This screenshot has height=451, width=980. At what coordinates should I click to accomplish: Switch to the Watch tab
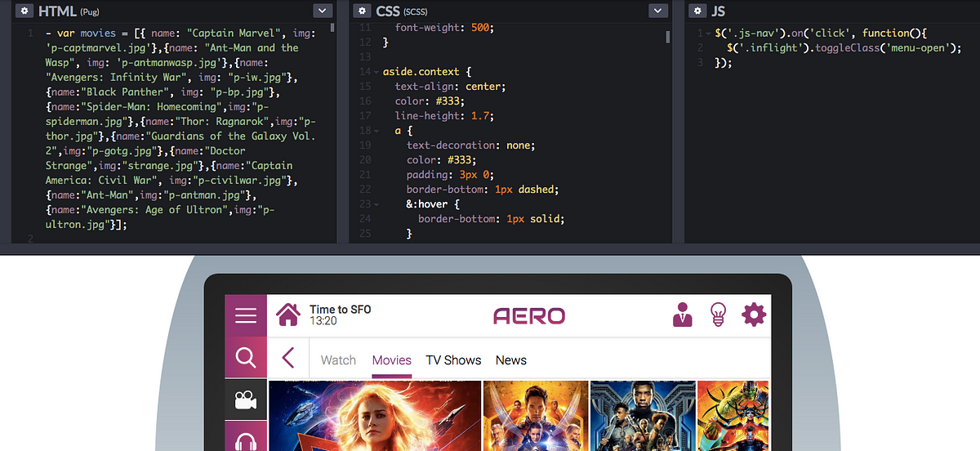coord(338,360)
